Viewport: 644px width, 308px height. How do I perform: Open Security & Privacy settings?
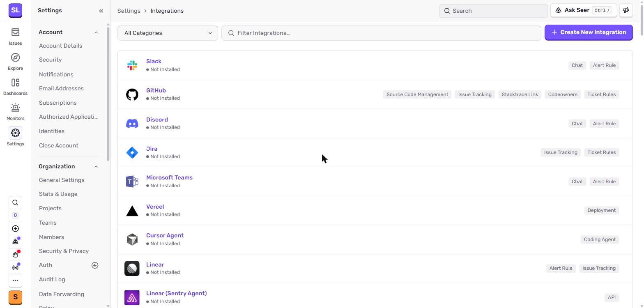pyautogui.click(x=64, y=251)
